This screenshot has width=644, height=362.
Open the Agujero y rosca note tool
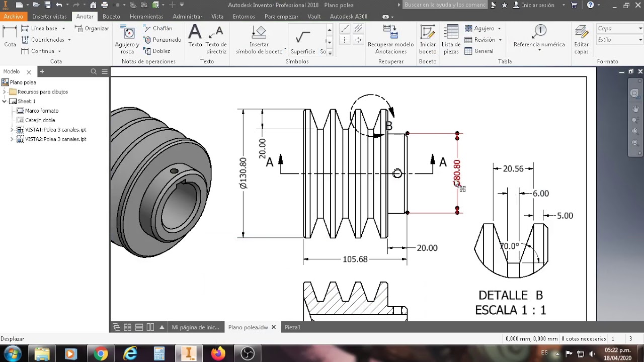127,40
